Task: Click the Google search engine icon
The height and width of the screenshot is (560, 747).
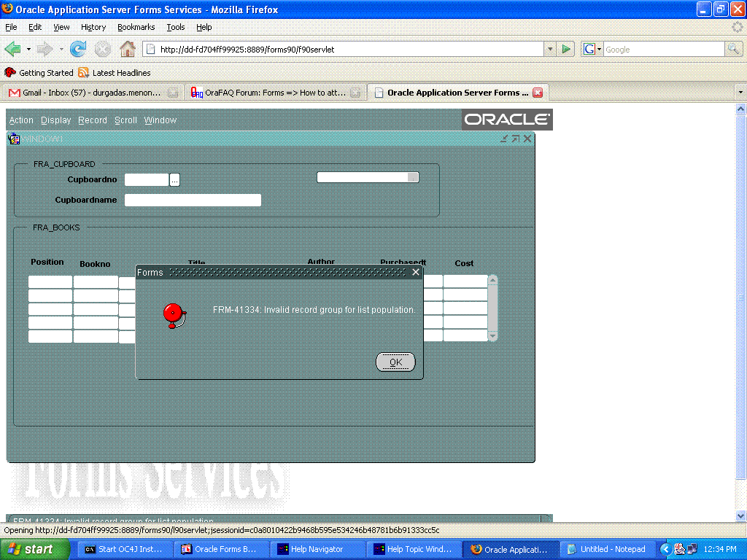Action: [589, 49]
